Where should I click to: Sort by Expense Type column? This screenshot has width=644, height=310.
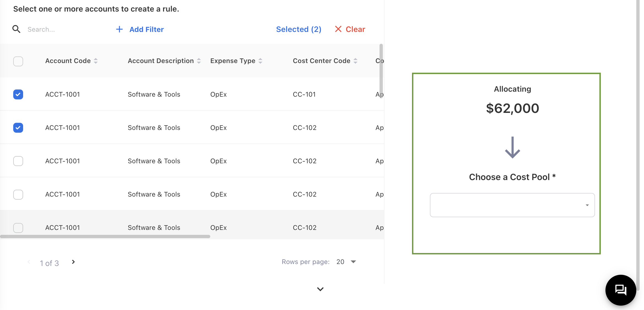tap(260, 61)
